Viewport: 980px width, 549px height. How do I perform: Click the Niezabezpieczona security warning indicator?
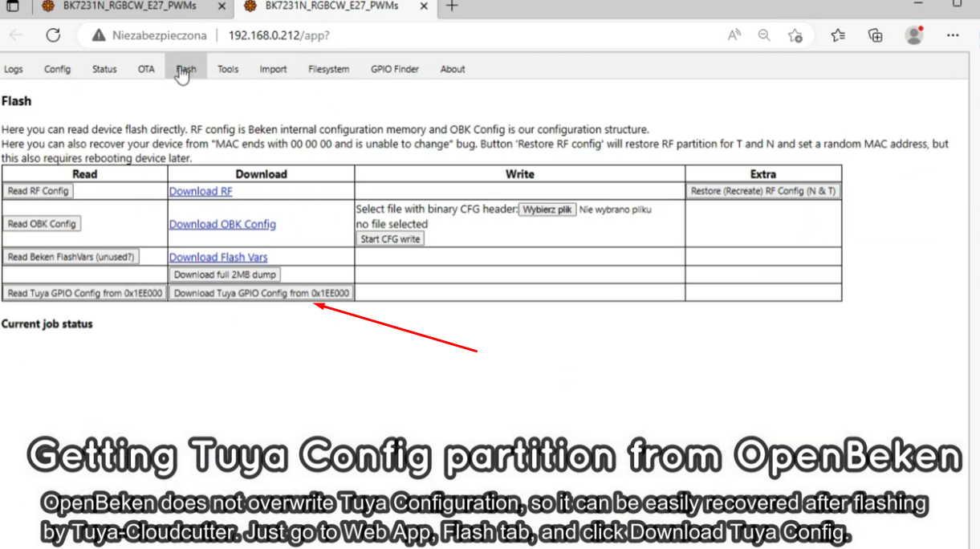[149, 35]
